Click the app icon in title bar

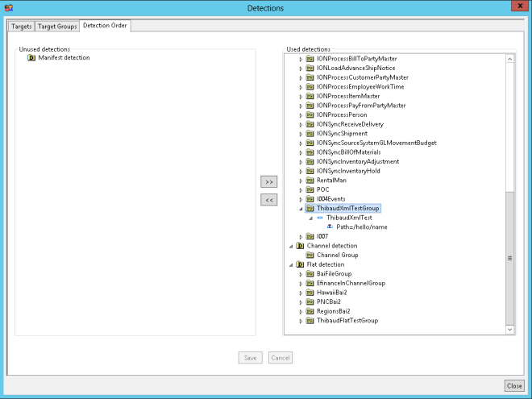(x=7, y=7)
